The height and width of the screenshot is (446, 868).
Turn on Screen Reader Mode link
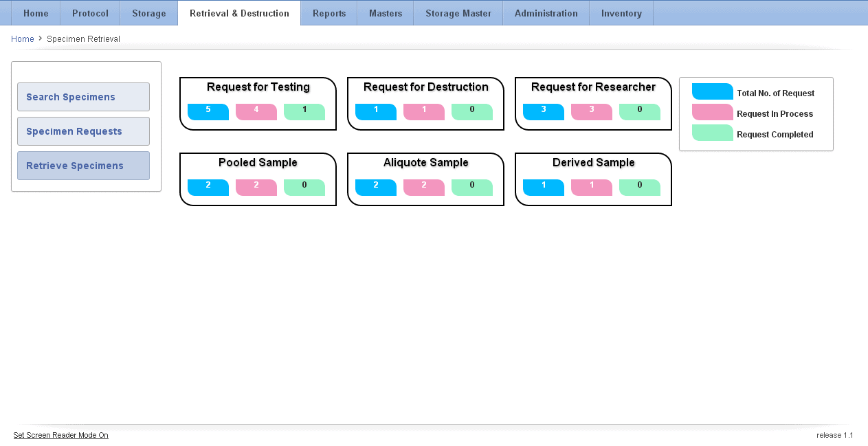60,435
